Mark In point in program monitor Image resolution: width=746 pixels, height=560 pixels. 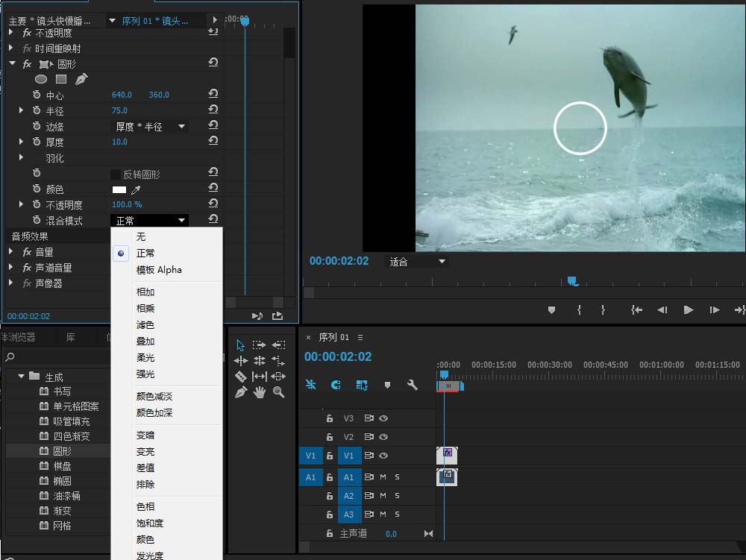tap(579, 310)
